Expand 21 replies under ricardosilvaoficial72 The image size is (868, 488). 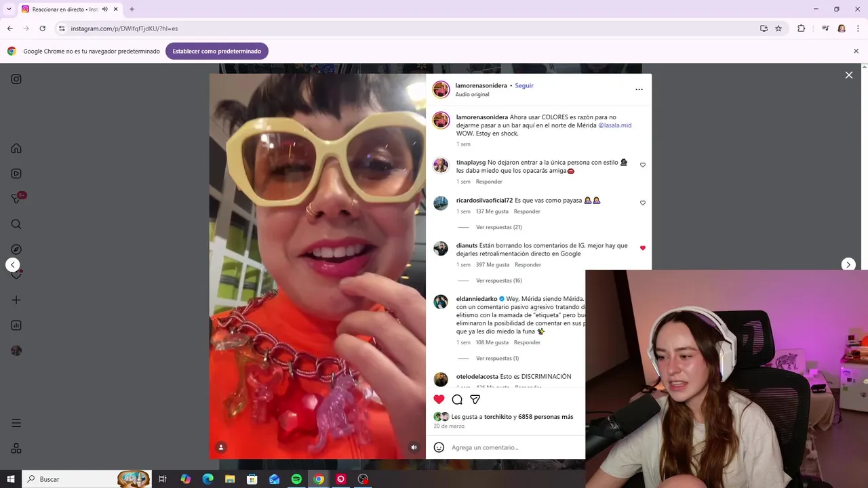pyautogui.click(x=499, y=227)
